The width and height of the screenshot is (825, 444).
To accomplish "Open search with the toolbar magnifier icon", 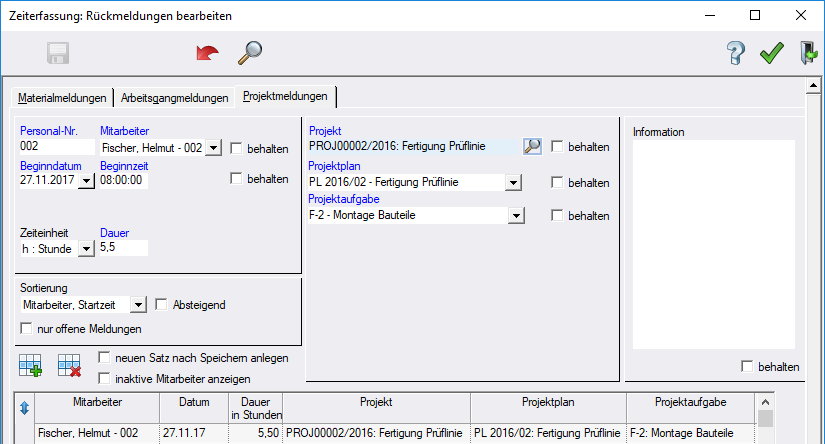I will click(249, 54).
